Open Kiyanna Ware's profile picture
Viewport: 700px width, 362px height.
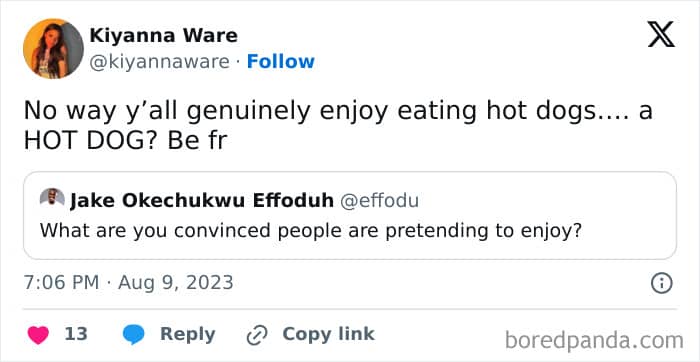53,48
